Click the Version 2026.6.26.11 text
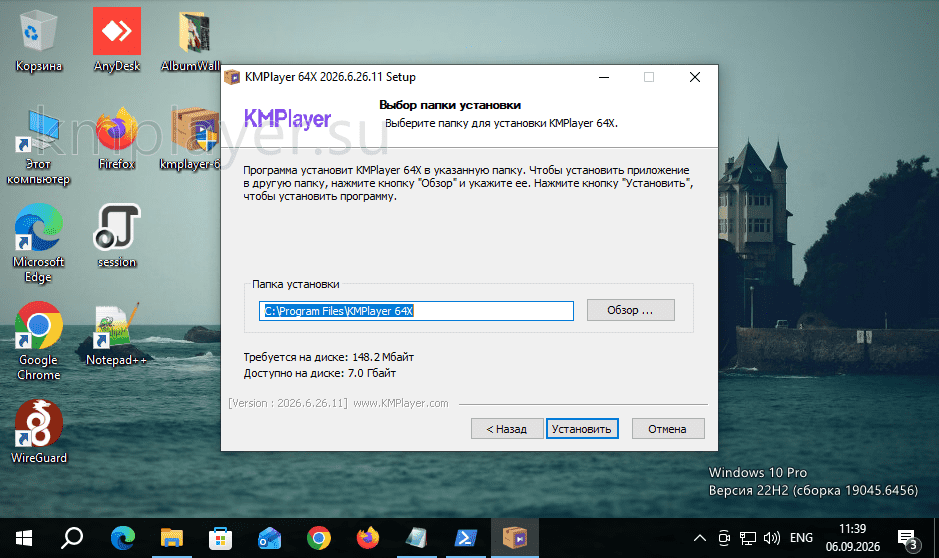939x558 pixels. point(288,403)
